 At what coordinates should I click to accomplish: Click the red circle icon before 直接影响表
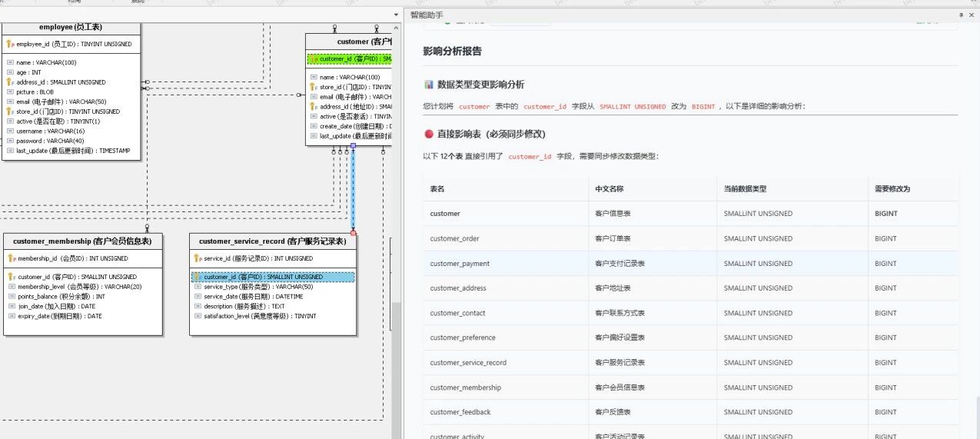429,134
